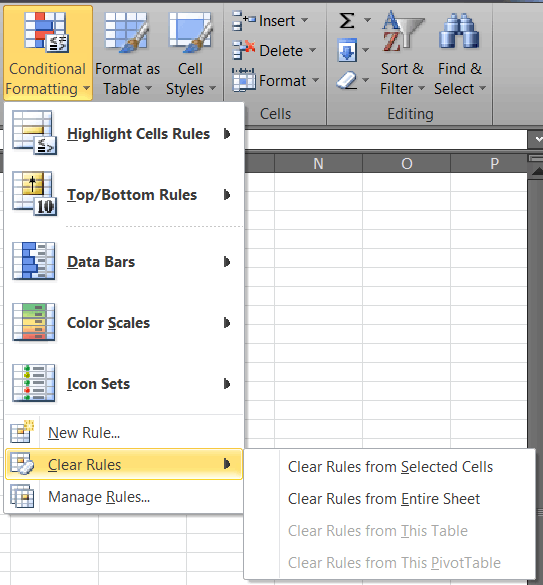
Task: Click the Fill down arrow icon
Action: (347, 50)
